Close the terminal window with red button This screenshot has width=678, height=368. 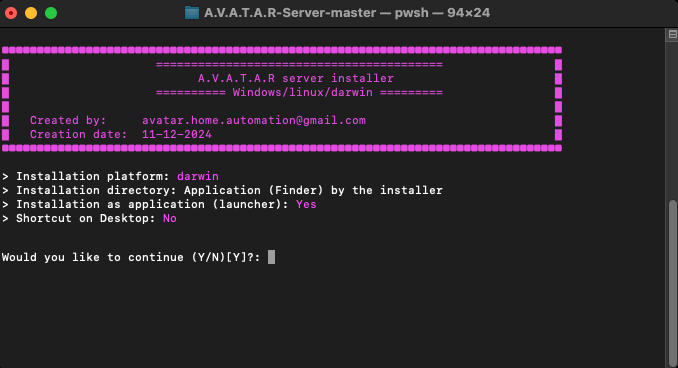point(11,13)
